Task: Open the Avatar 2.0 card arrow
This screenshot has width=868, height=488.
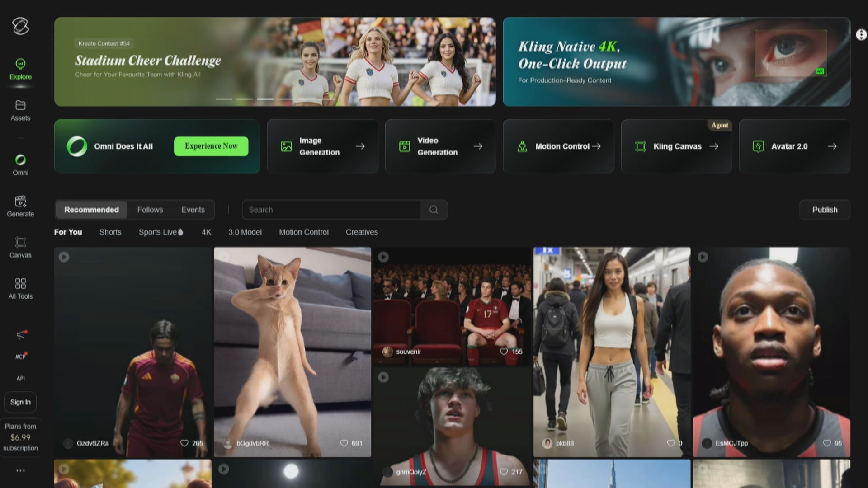Action: click(832, 146)
